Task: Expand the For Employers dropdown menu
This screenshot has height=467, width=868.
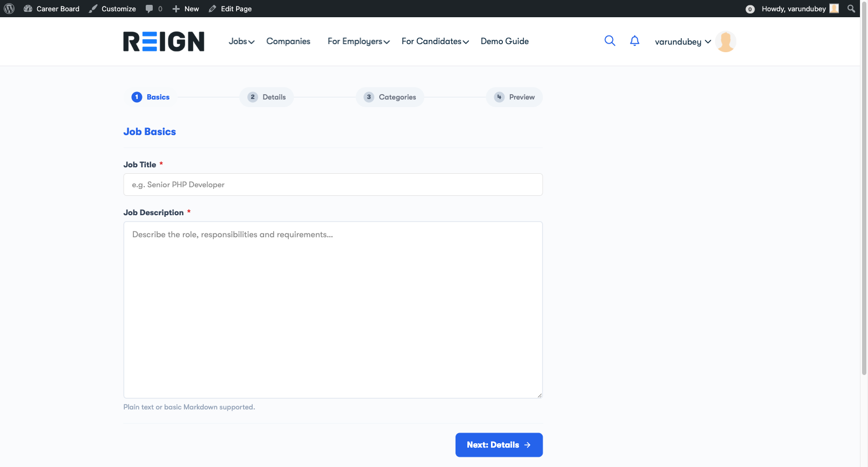Action: coord(359,41)
